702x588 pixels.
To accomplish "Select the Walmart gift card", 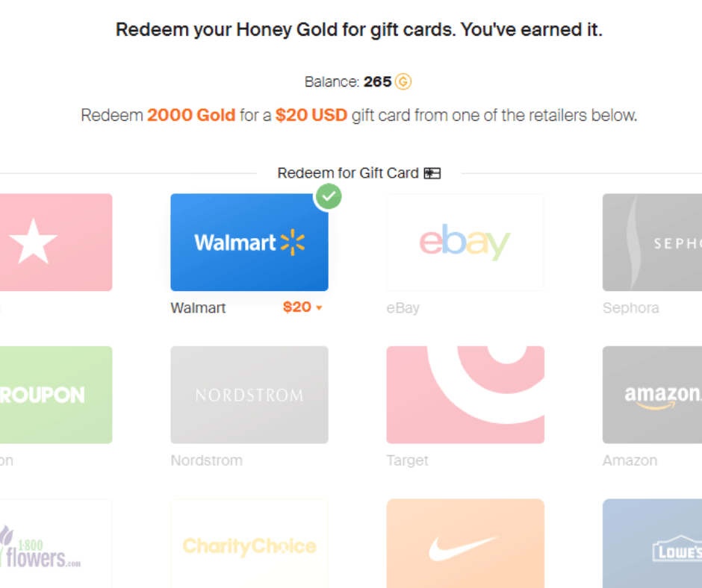I will tap(249, 242).
